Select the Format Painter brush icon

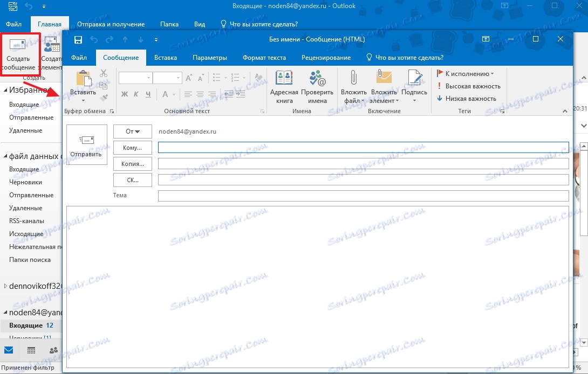(x=104, y=98)
